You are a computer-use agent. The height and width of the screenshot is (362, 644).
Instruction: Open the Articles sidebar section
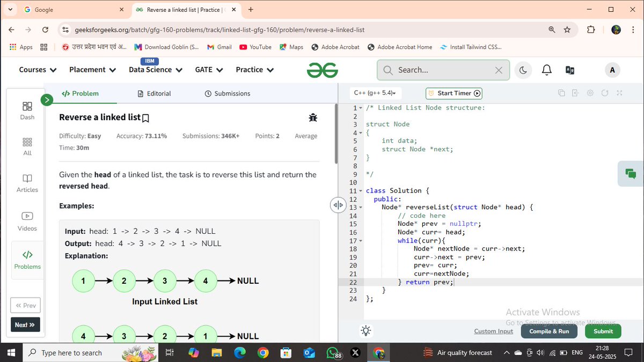click(27, 183)
